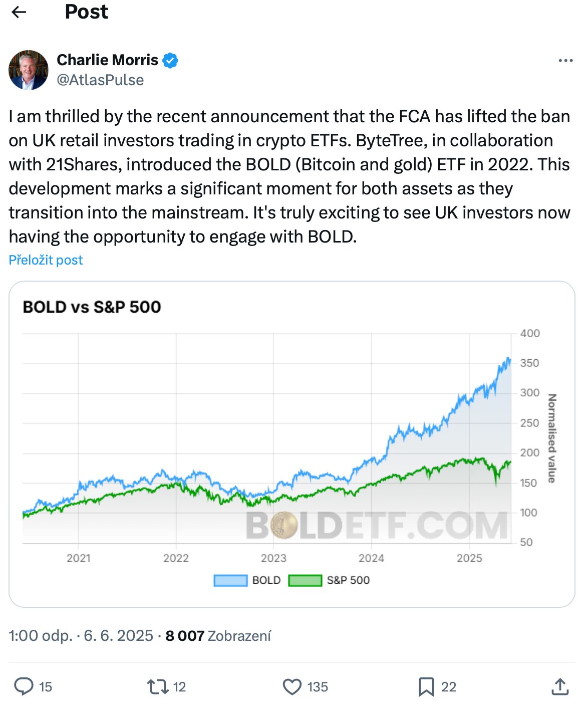Screen dimensions: 588x705
Task: Like the post with the heart icon
Action: pos(292,686)
